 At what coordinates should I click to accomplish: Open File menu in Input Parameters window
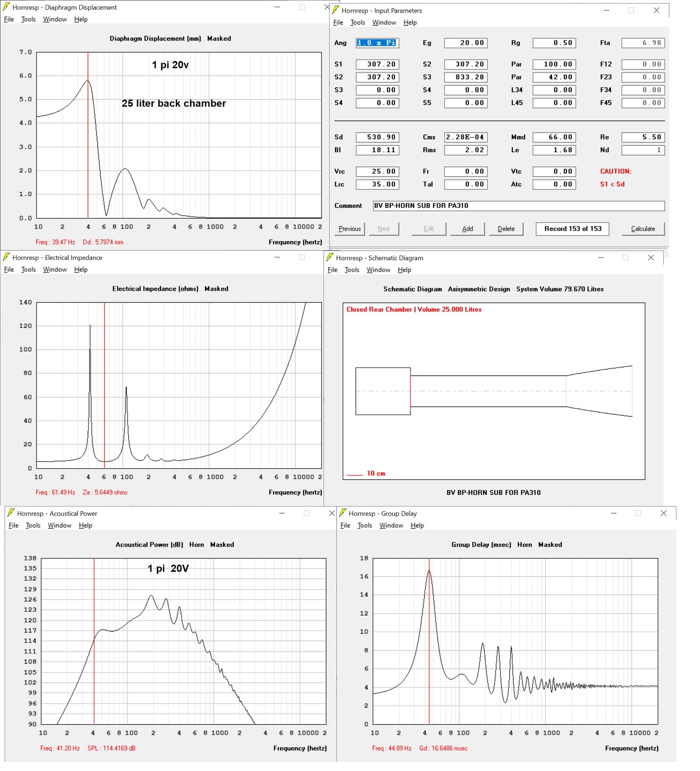tap(338, 22)
